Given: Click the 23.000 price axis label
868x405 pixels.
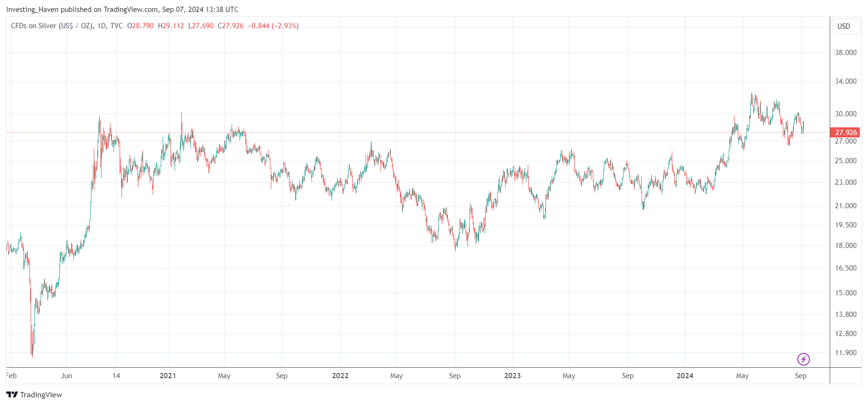Looking at the screenshot, I should click(846, 182).
